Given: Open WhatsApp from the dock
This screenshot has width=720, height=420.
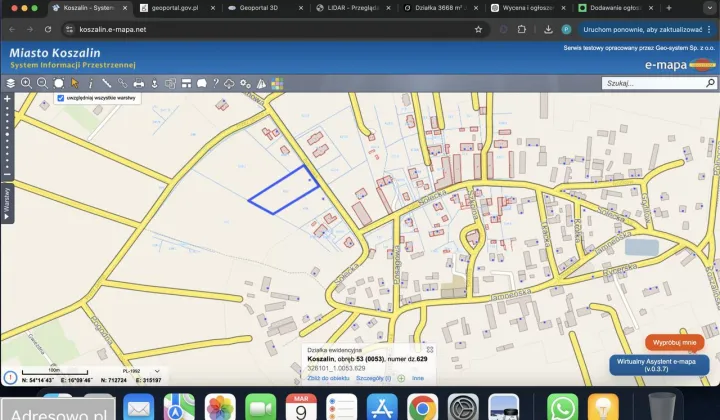Looking at the screenshot, I should tap(563, 407).
